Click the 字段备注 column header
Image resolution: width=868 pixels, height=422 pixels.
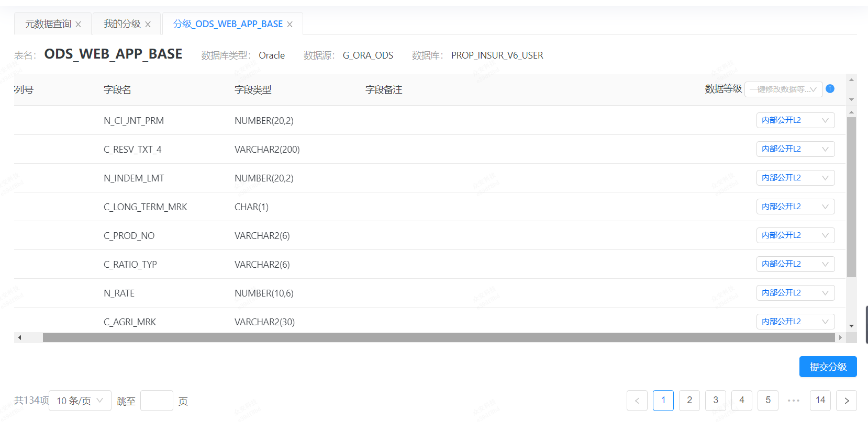coord(384,90)
